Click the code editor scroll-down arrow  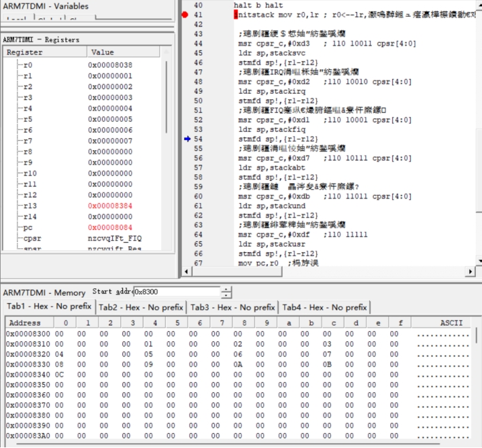tap(479, 261)
